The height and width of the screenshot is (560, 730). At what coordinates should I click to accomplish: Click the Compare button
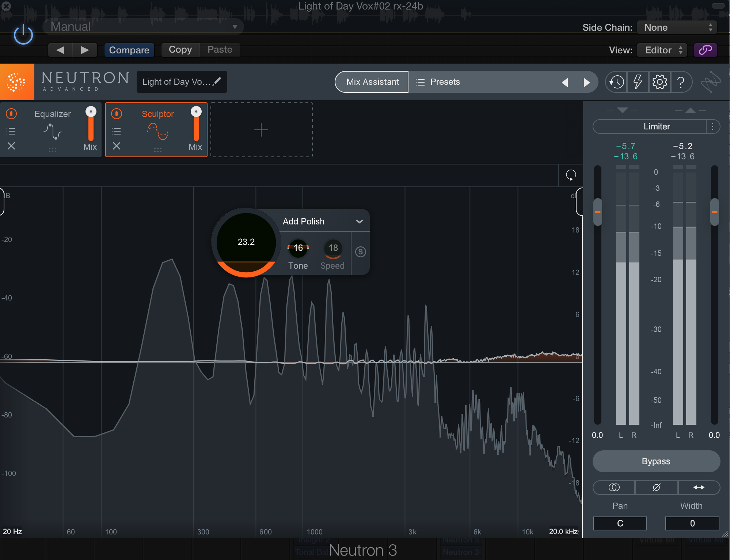(x=129, y=50)
